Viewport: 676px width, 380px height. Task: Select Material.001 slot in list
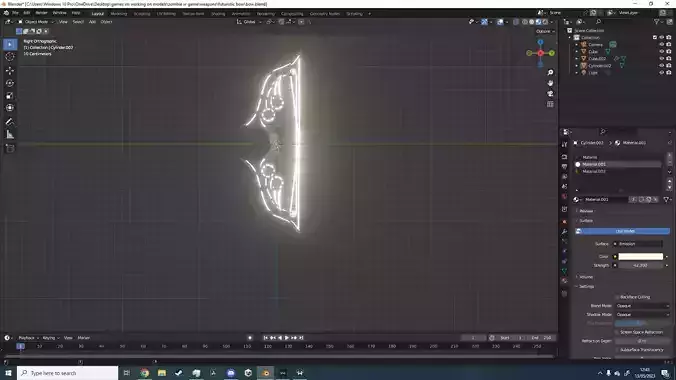point(618,164)
